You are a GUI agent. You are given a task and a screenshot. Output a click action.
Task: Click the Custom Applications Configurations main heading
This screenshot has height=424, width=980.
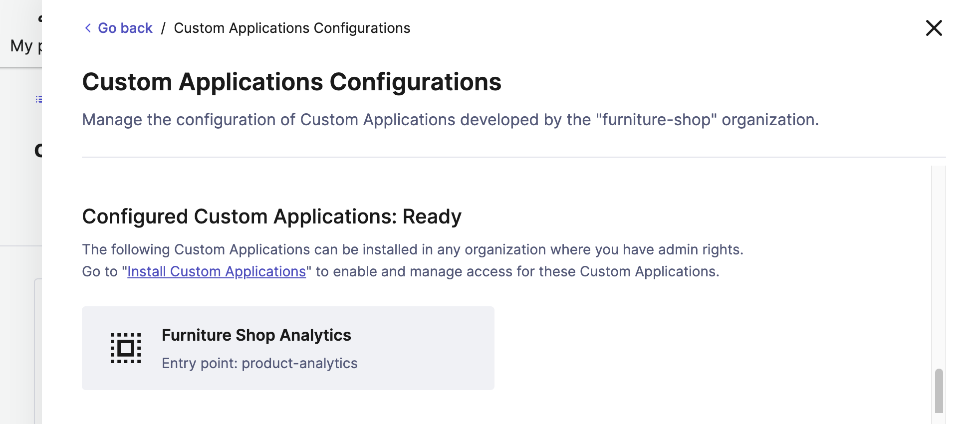[x=291, y=82]
